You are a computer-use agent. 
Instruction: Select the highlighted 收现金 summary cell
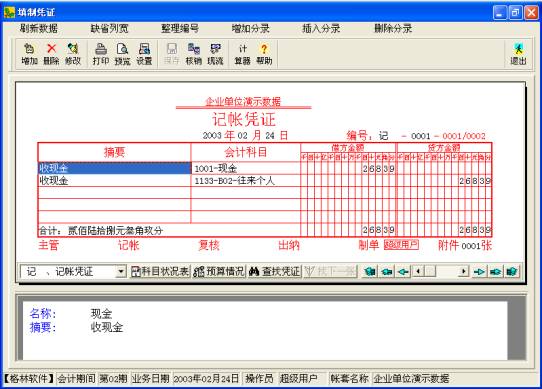(114, 168)
